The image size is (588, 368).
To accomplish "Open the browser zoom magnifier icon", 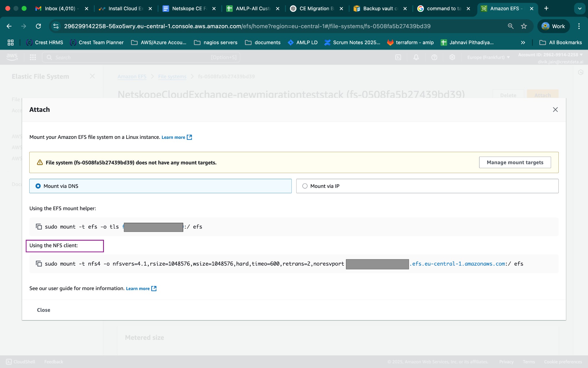I will coord(510,26).
